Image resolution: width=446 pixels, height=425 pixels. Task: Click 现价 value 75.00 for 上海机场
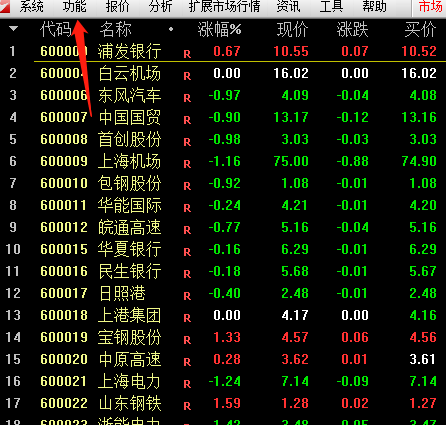(291, 161)
